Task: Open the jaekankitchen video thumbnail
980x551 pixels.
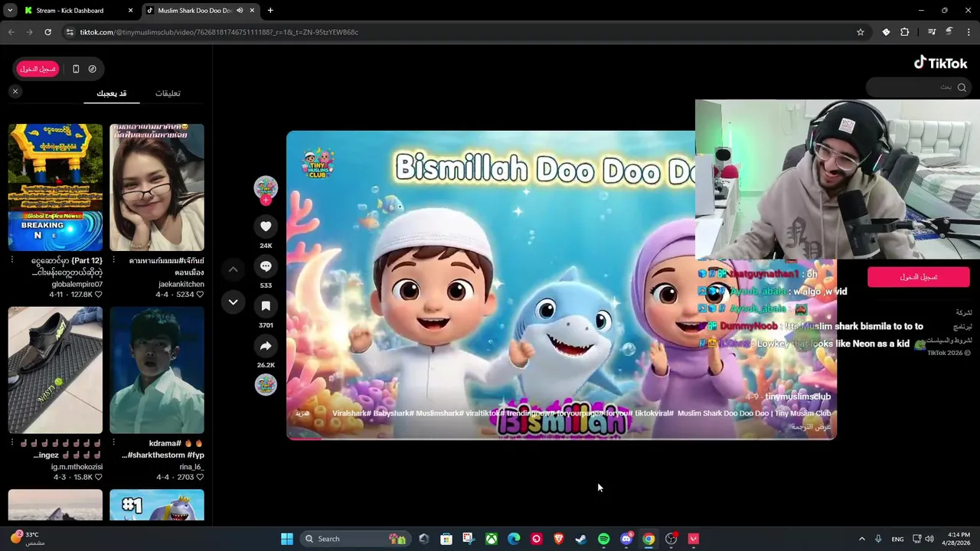Action: click(x=157, y=187)
